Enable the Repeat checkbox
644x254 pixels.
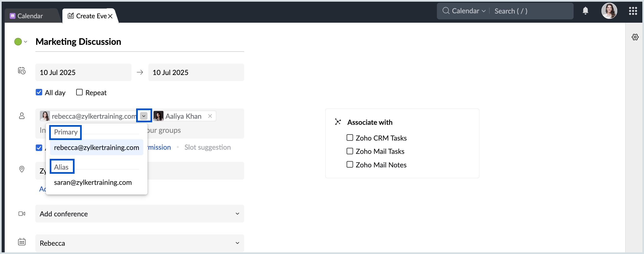79,92
